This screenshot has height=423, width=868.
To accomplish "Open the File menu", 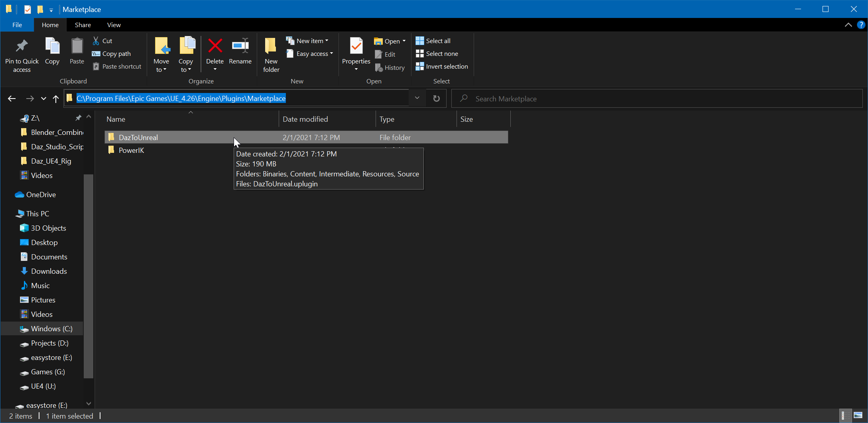I will [17, 25].
